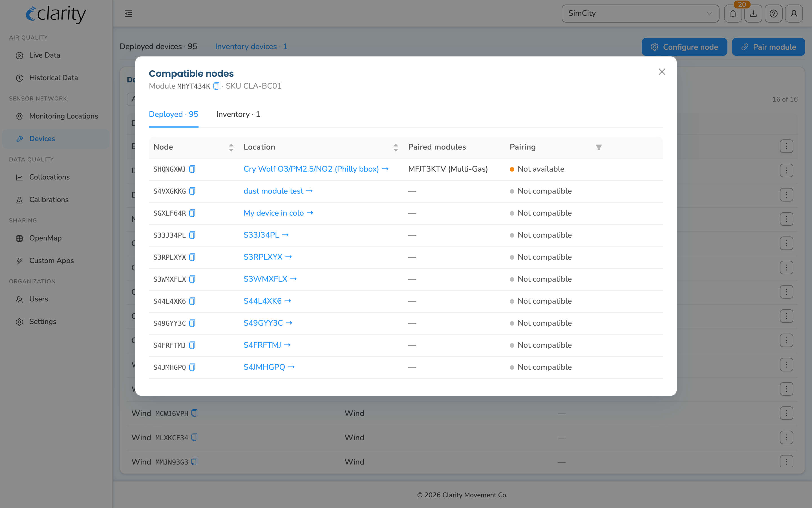The height and width of the screenshot is (508, 812).
Task: Close the Compatible nodes dialog
Action: click(x=662, y=72)
